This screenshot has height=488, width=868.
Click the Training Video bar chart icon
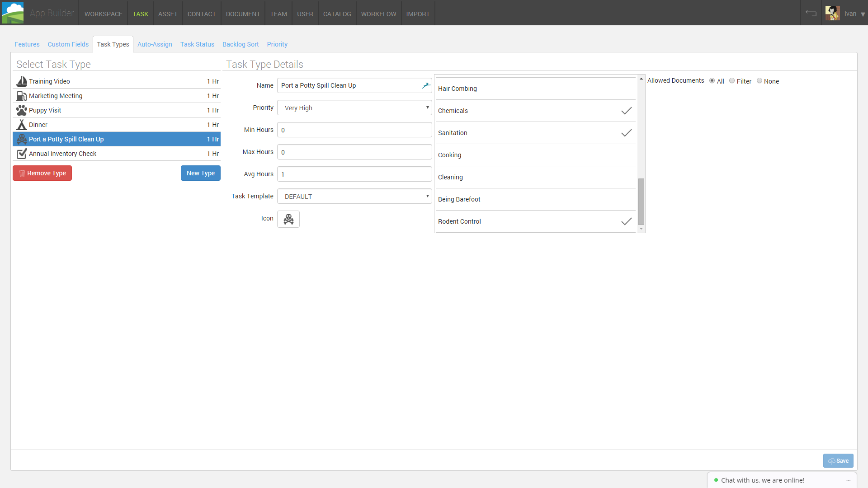[22, 81]
